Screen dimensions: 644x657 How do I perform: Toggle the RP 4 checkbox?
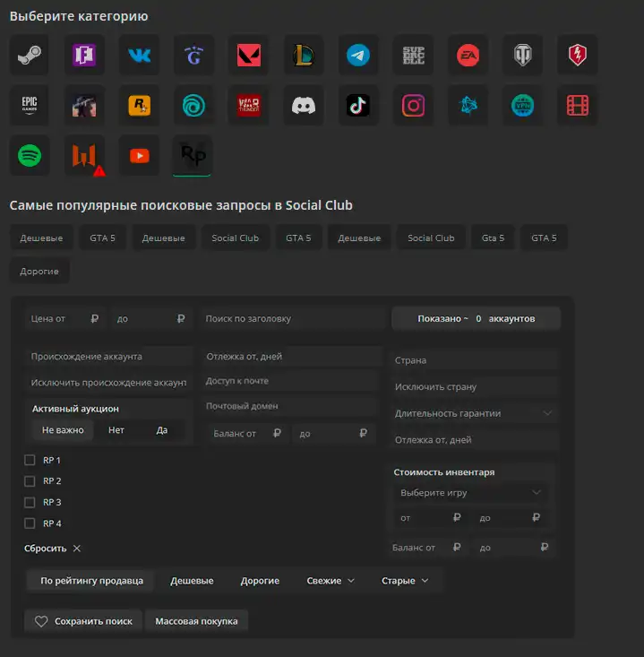click(30, 523)
